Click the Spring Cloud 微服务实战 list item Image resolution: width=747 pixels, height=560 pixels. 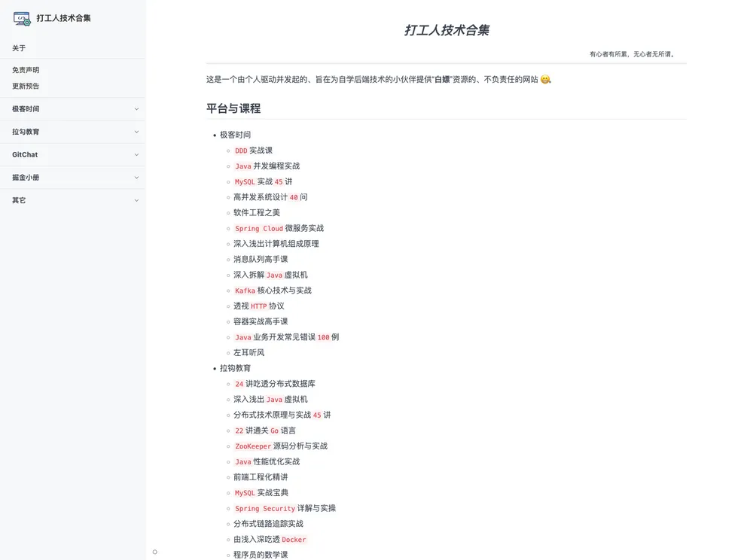[279, 228]
